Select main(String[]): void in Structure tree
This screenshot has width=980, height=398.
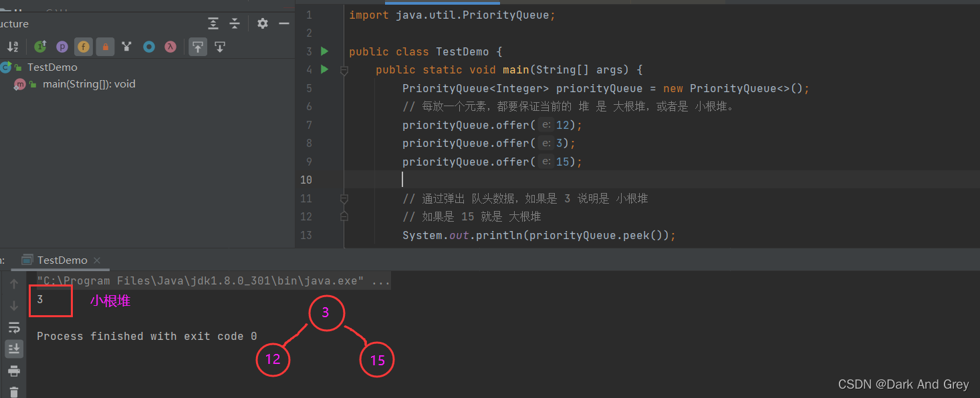[89, 84]
